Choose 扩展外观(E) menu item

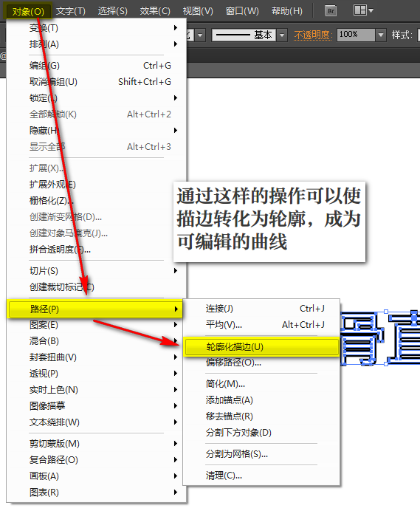click(97, 185)
